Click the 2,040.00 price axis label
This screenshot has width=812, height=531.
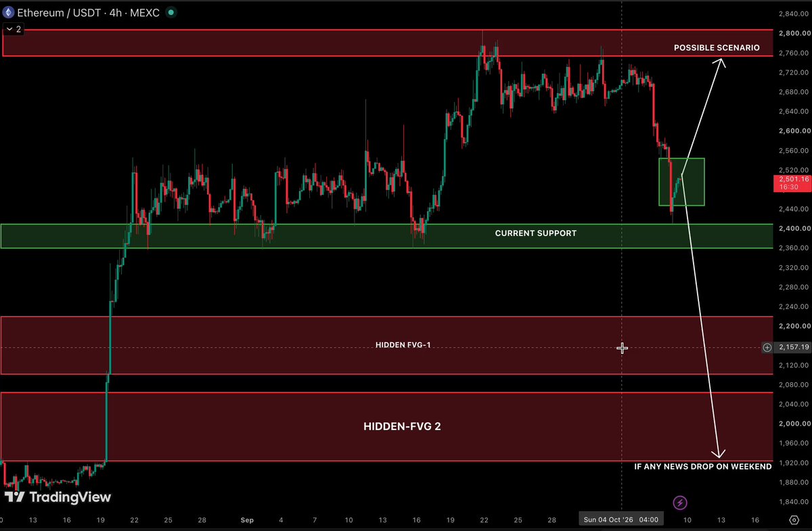794,405
